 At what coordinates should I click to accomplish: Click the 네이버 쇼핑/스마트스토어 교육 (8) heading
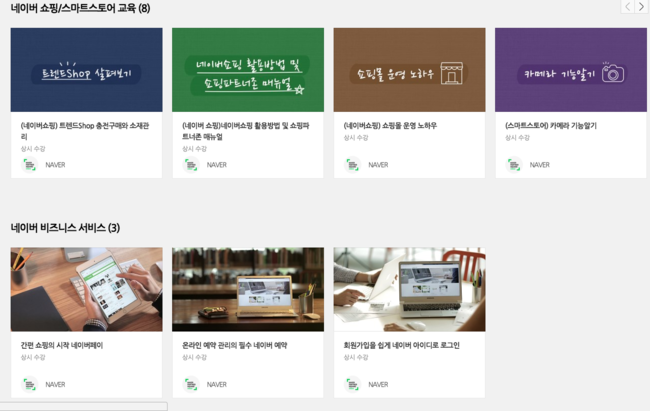[x=80, y=8]
